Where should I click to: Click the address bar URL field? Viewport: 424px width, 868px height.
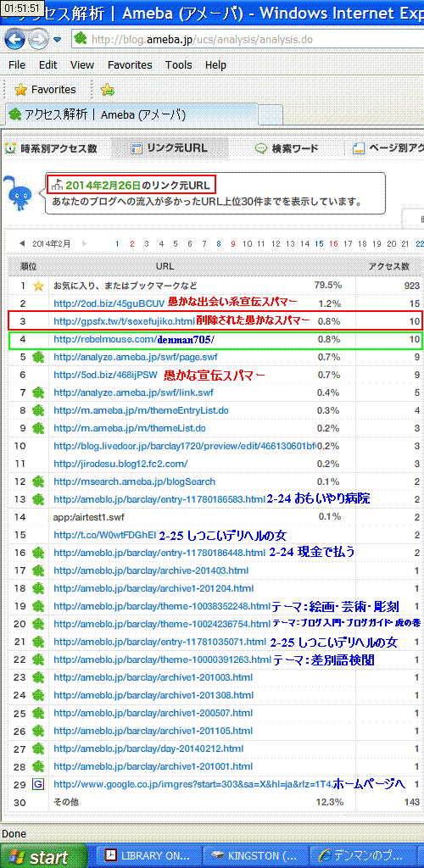tap(248, 39)
